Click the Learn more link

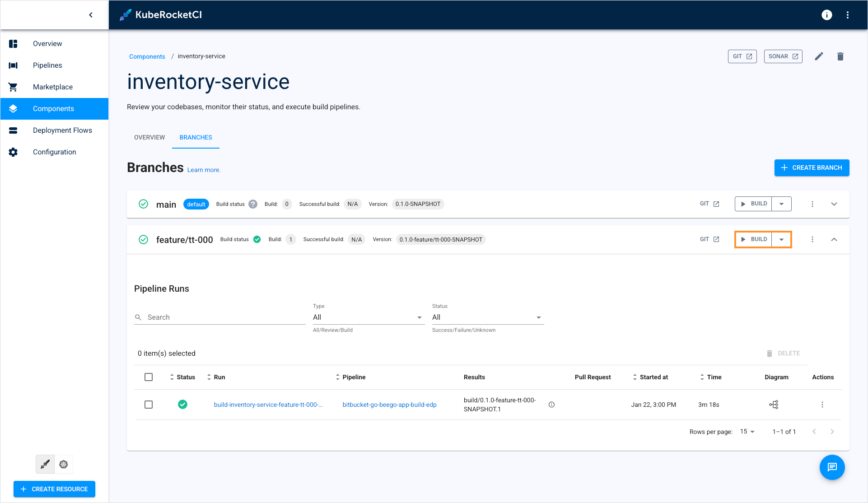click(x=204, y=169)
